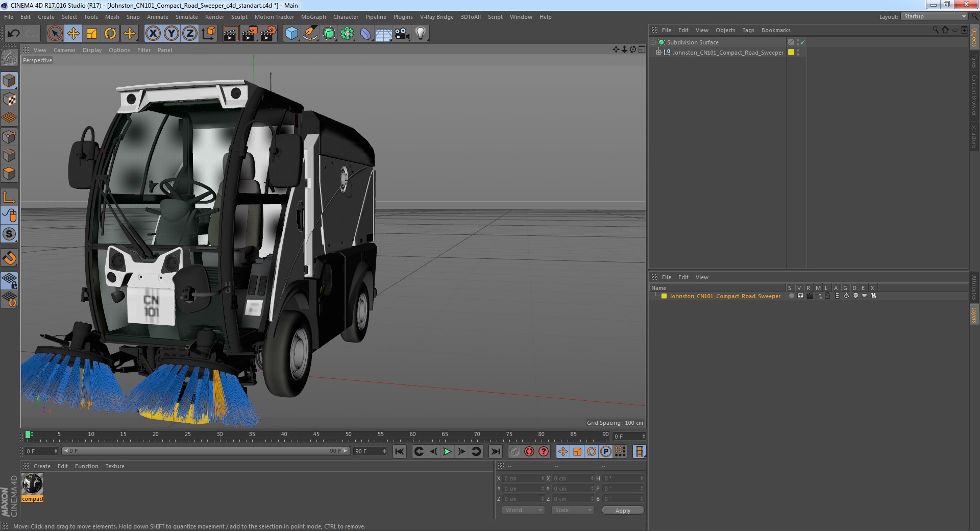Go to the start of animation
This screenshot has height=531, width=980.
pos(400,451)
